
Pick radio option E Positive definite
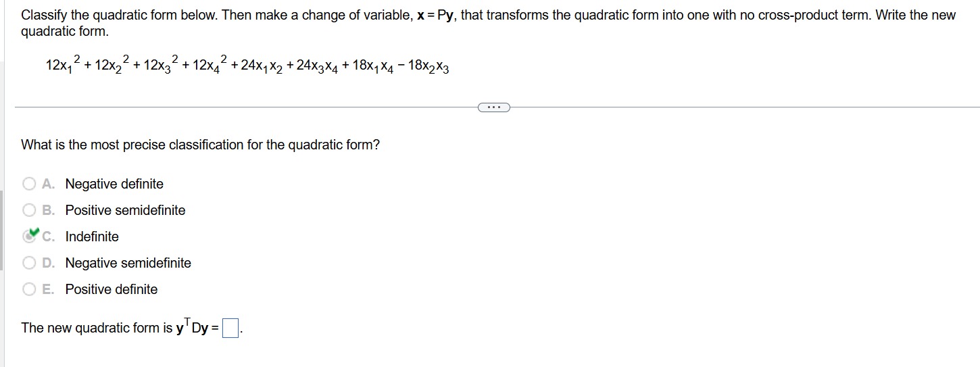[x=29, y=289]
